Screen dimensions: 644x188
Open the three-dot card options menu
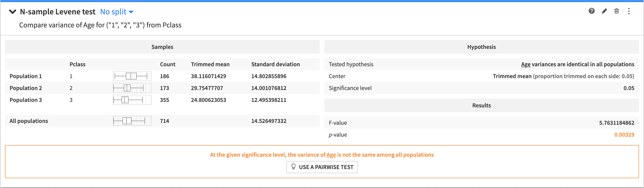(629, 11)
